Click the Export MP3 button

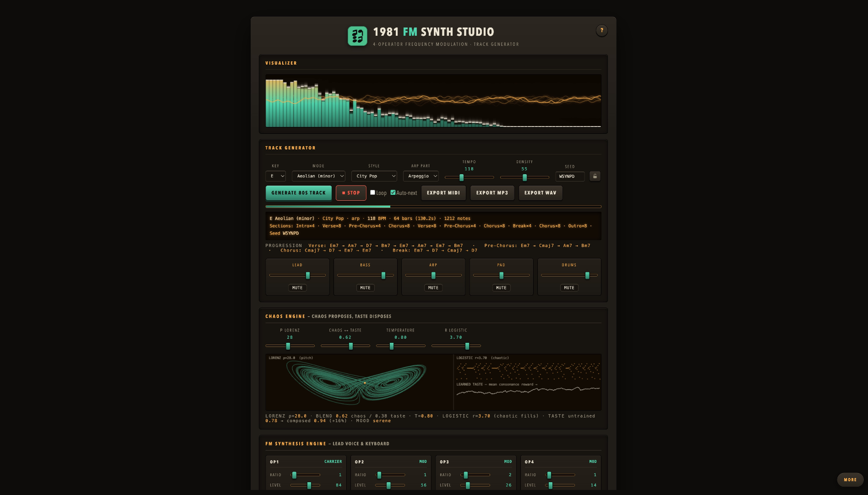(492, 193)
